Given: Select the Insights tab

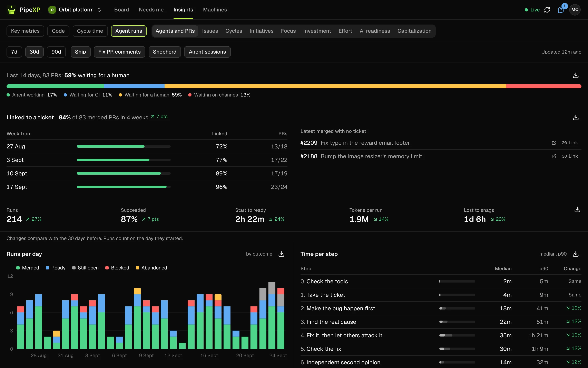Looking at the screenshot, I should [183, 10].
